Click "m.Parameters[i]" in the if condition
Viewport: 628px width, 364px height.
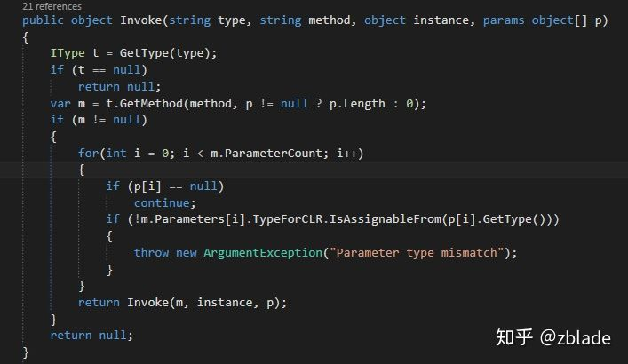193,219
